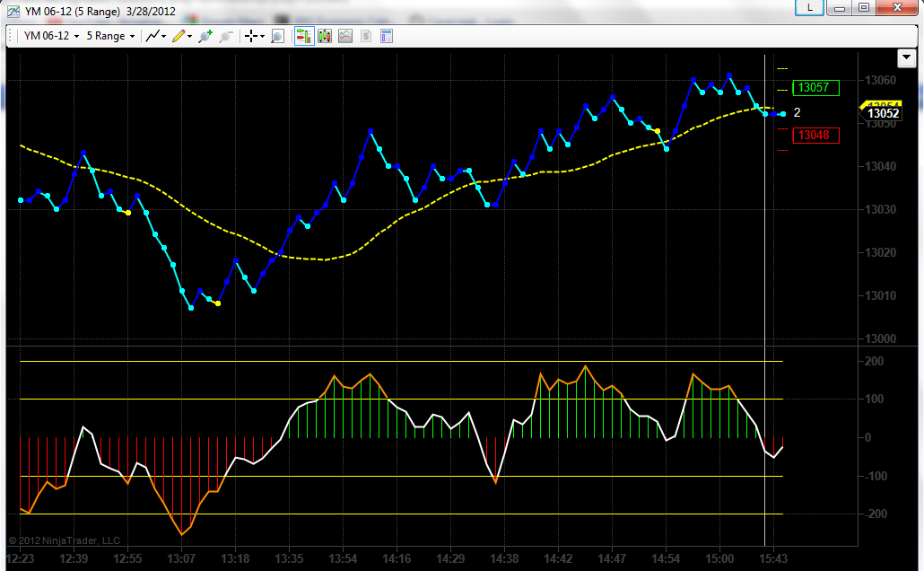Click the 200 indicator axis label
The width and height of the screenshot is (924, 571).
(x=875, y=362)
